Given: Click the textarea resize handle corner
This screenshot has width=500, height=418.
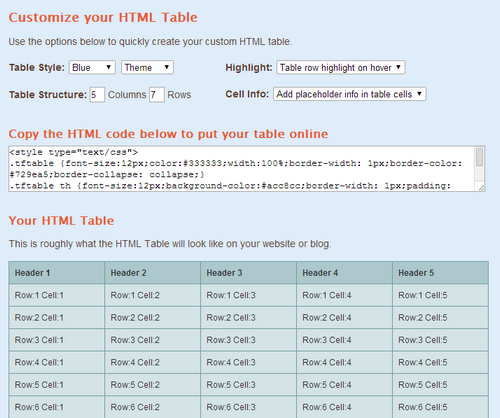Looking at the screenshot, I should coord(481,188).
